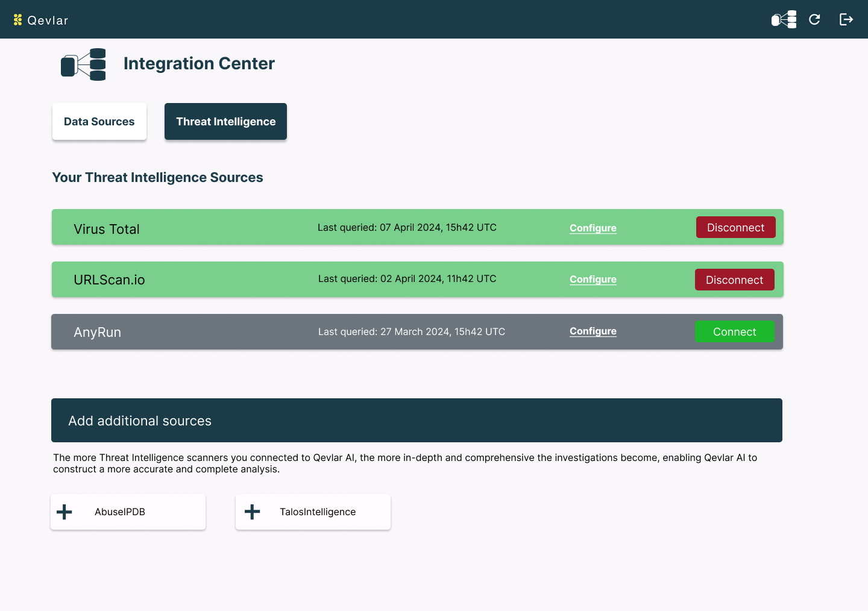Open Configure for AnyRun
868x611 pixels.
(593, 331)
